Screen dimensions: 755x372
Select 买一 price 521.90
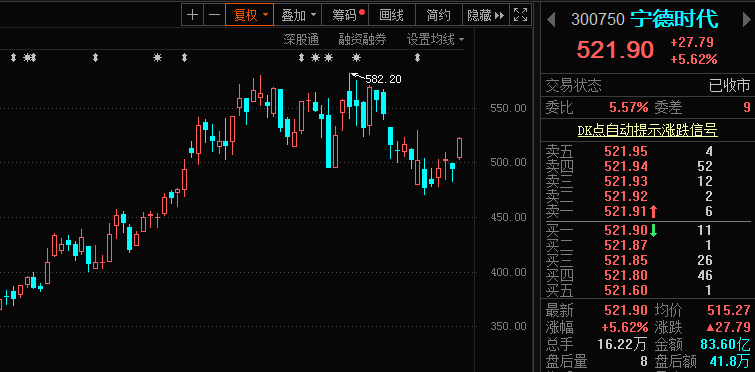coord(626,231)
